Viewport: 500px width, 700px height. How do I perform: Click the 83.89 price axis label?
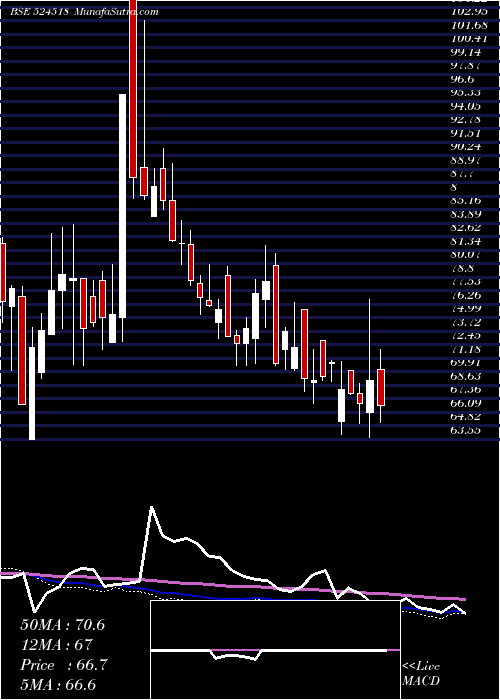(x=465, y=214)
